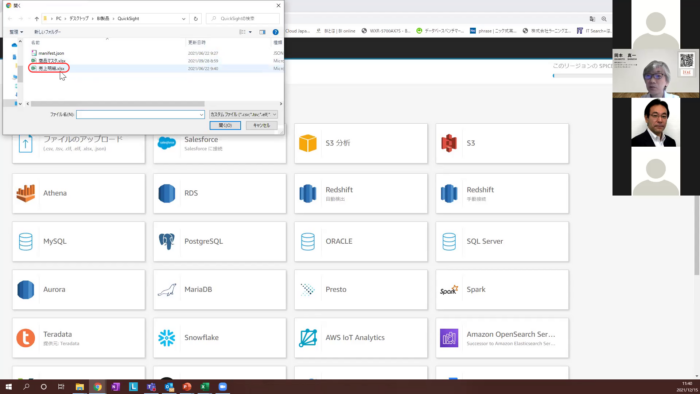The image size is (700, 394).
Task: Open the dialog's help question mark icon
Action: [x=275, y=32]
